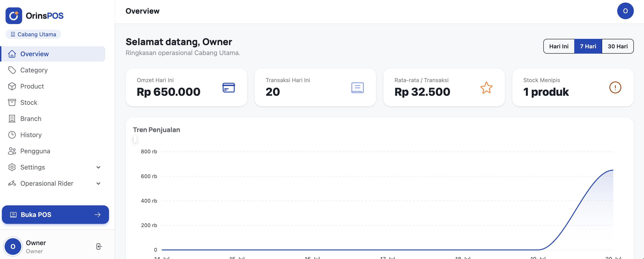
Task: Click the Buka POS button
Action: click(x=55, y=215)
